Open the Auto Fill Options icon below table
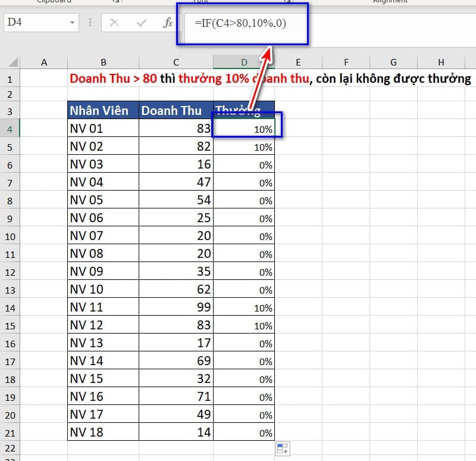 (x=283, y=449)
